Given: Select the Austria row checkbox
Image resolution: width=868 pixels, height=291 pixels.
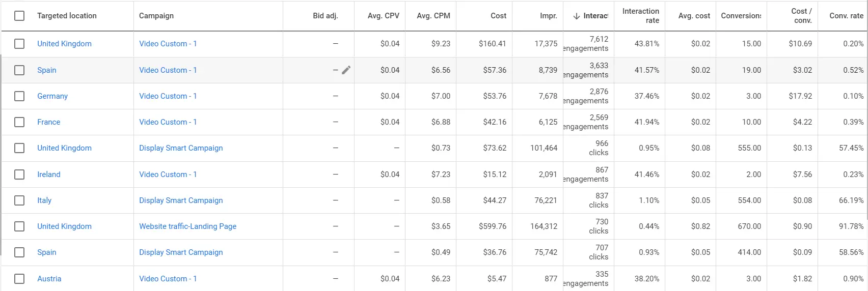Looking at the screenshot, I should pyautogui.click(x=19, y=279).
